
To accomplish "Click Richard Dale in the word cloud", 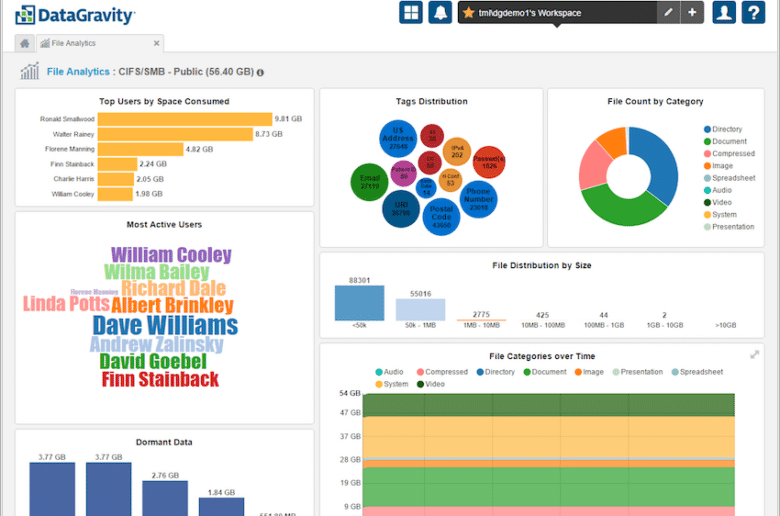I will [x=173, y=288].
